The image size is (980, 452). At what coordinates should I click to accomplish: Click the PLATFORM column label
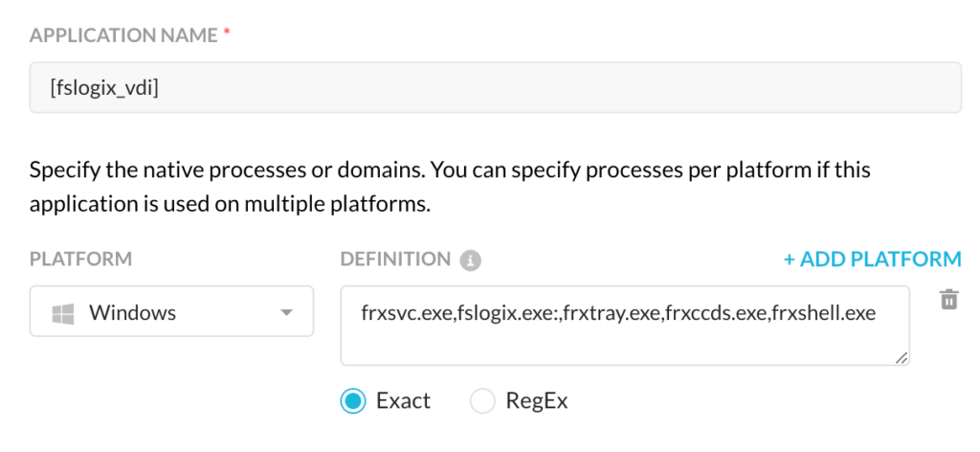coord(80,259)
